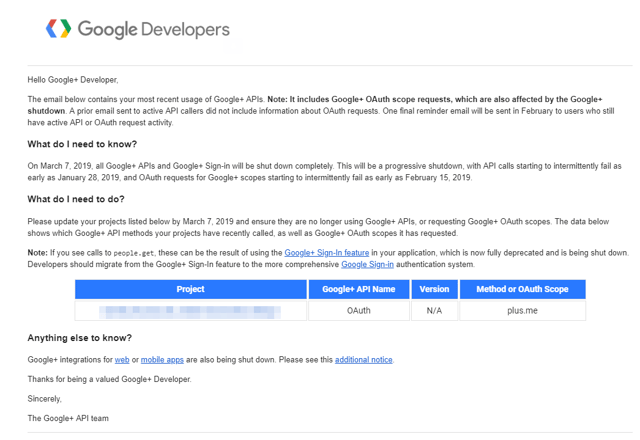Click the Method or OAuth Scope header
Viewport: 640px width, 440px height.
click(522, 289)
